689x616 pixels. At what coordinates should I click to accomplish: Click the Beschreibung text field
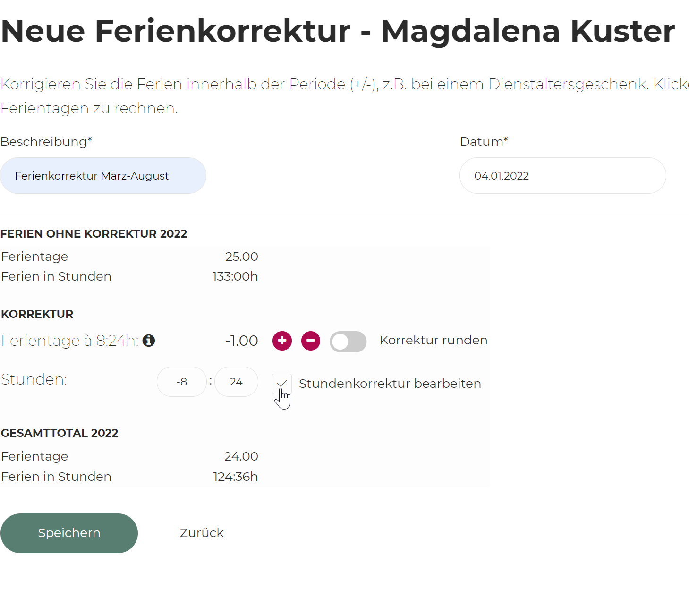coord(103,176)
